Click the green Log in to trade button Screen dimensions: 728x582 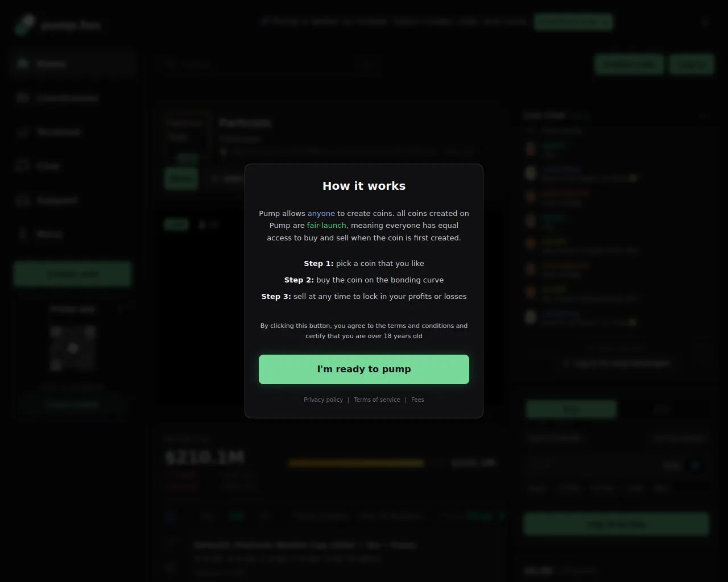tap(617, 524)
